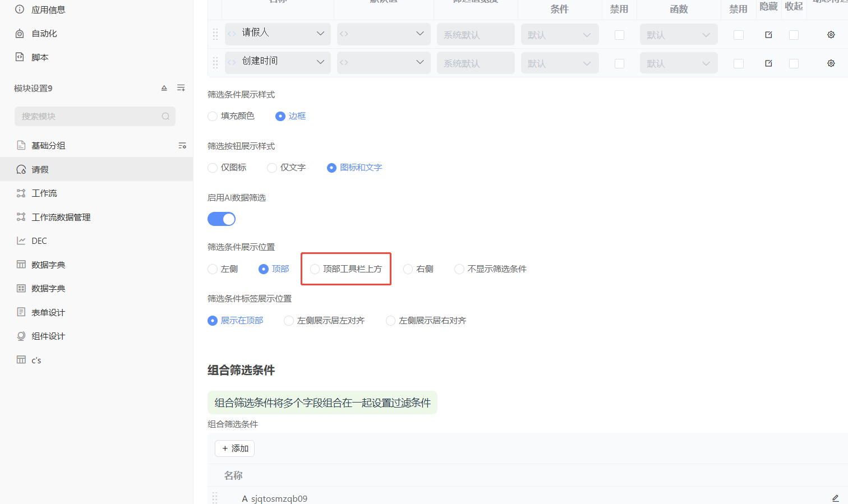Open 工作流数据管理 in the sidebar
The width and height of the screenshot is (848, 504).
(61, 218)
